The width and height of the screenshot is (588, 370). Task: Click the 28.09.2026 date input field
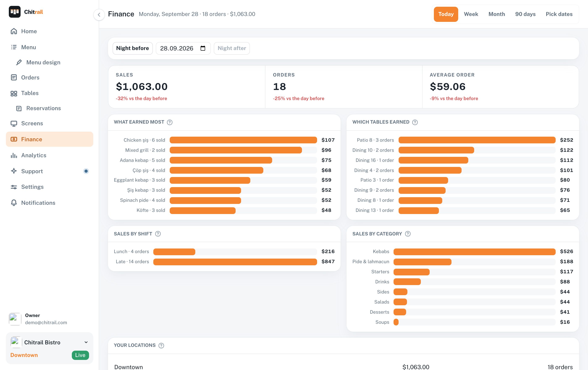tap(183, 48)
